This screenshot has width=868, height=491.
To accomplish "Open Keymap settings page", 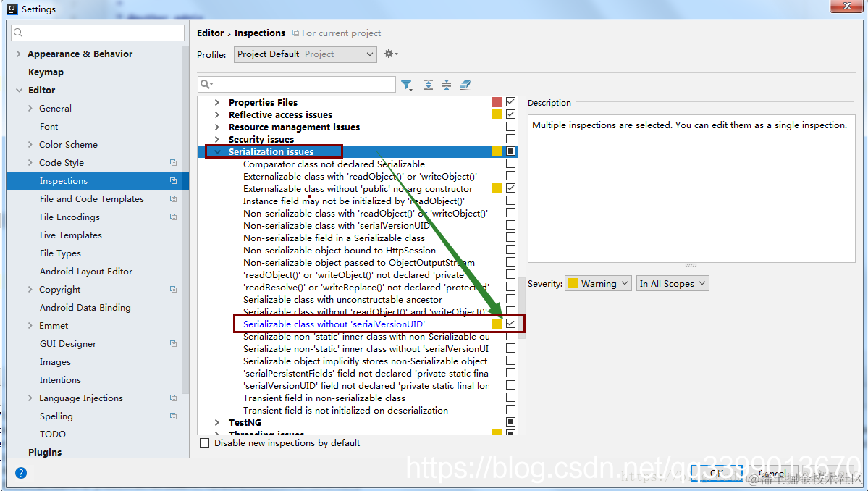I will coord(46,72).
